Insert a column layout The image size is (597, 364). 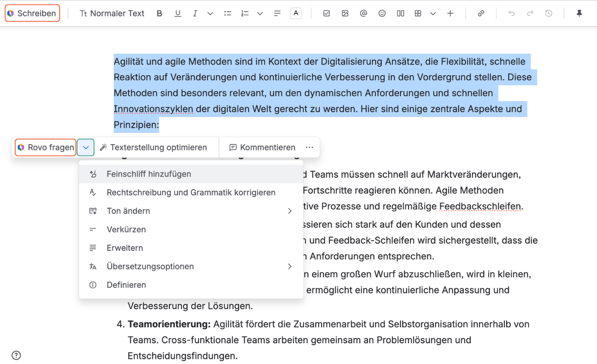pos(401,13)
